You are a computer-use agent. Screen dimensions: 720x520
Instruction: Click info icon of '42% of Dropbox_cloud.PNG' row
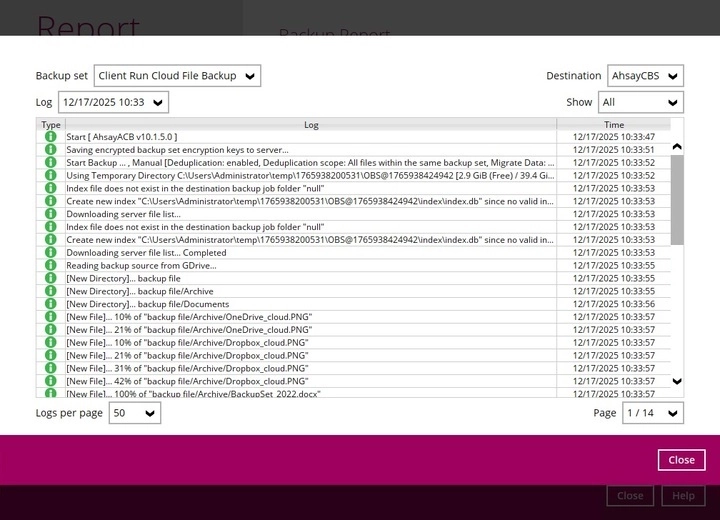pyautogui.click(x=51, y=381)
